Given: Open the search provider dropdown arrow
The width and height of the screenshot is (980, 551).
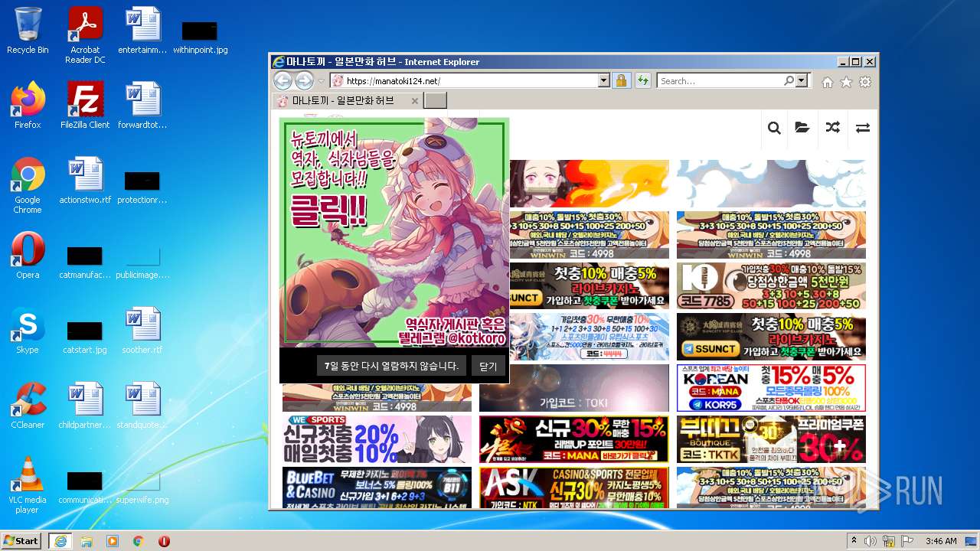Looking at the screenshot, I should click(802, 80).
